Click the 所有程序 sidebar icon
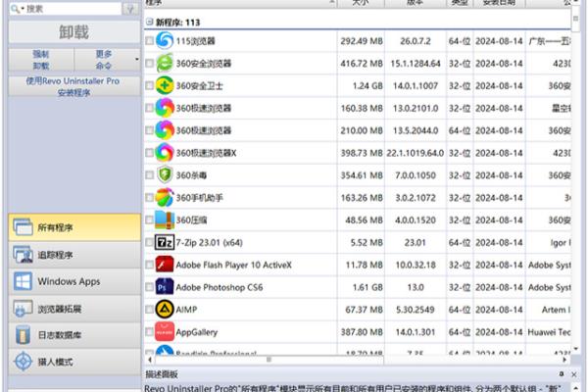This screenshot has width=588, height=392. click(23, 227)
